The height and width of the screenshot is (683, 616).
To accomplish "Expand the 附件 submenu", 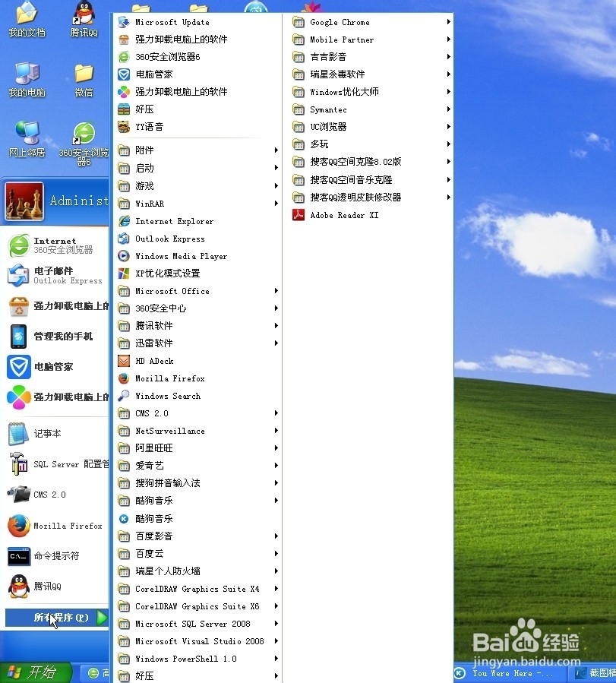I will [x=197, y=150].
